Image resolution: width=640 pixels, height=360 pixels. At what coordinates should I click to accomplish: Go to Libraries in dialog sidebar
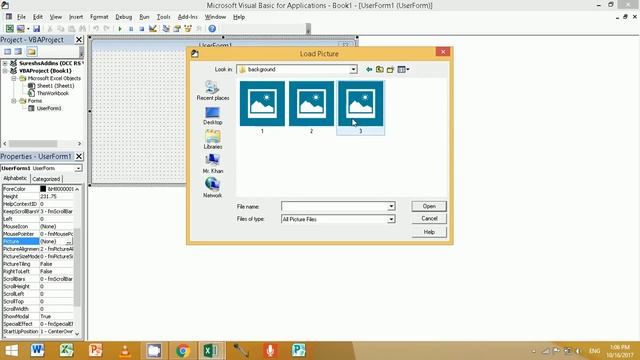(213, 139)
